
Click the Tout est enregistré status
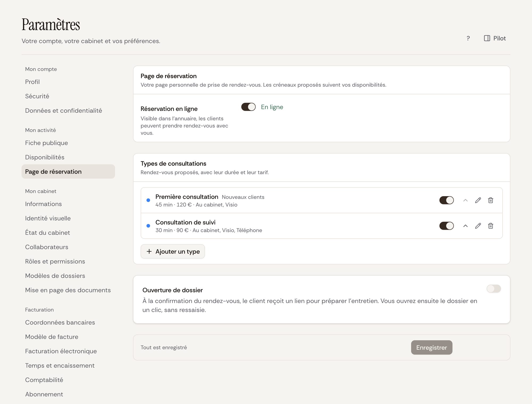pos(164,347)
